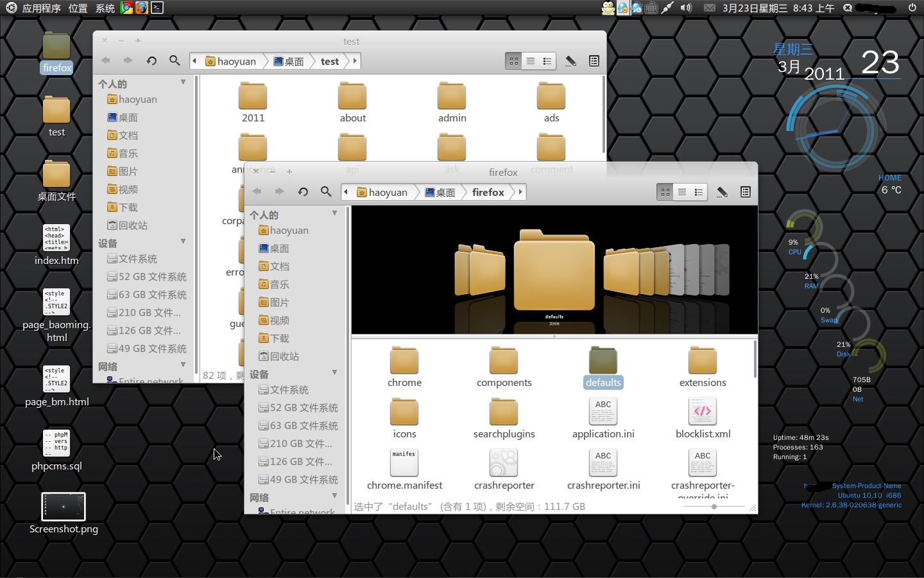Click 桌面 path button in test window
The image size is (924, 578).
pyautogui.click(x=289, y=61)
